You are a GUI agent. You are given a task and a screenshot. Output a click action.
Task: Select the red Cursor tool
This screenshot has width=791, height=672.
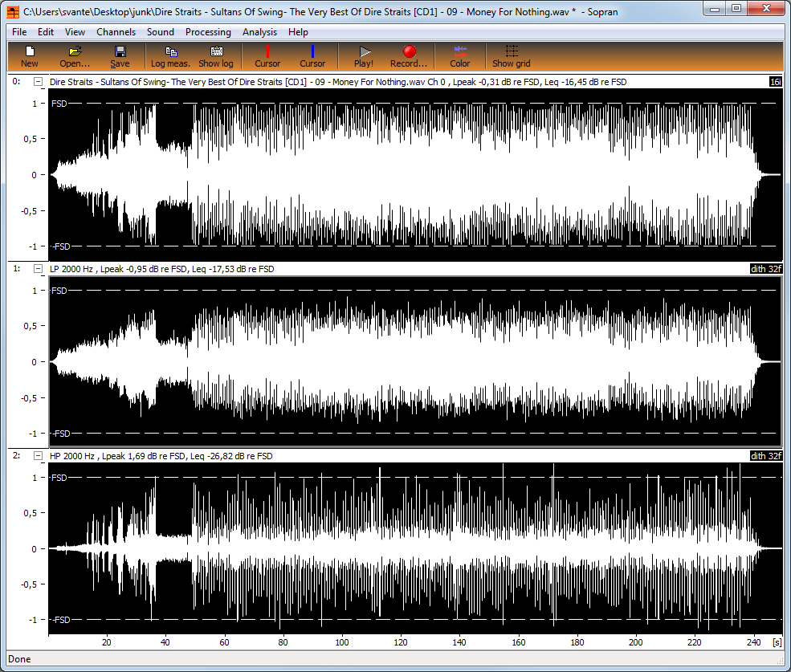(267, 56)
